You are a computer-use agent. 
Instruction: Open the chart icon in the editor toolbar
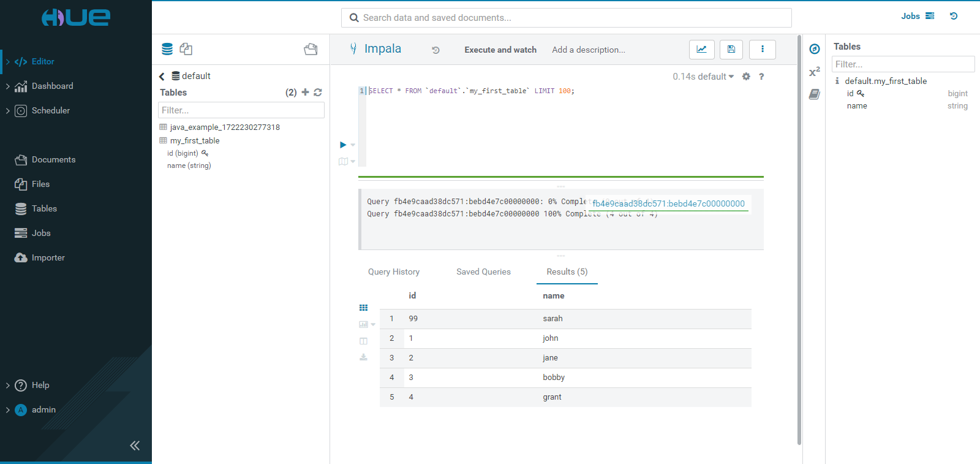tap(701, 50)
